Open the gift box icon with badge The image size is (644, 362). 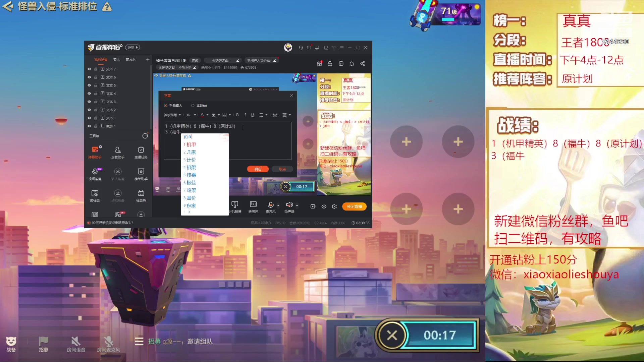pyautogui.click(x=319, y=64)
